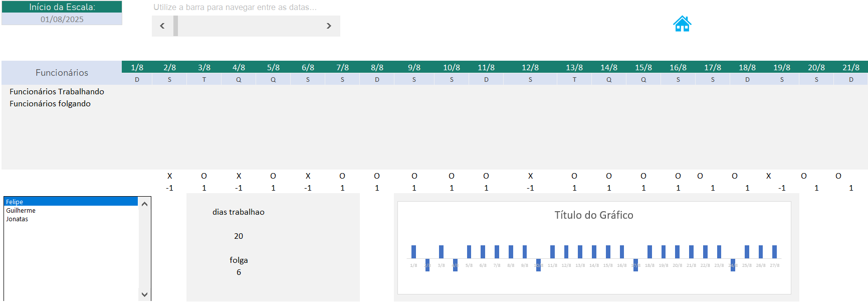Viewport: 868px width, 302px height.
Task: Select the 1/8 date column header
Action: [137, 67]
